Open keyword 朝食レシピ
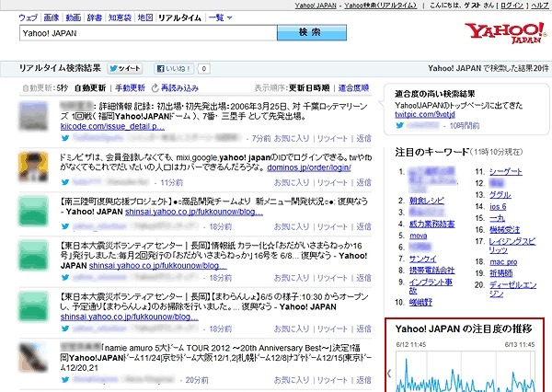Viewport: 552px width, 392px height. (427, 201)
